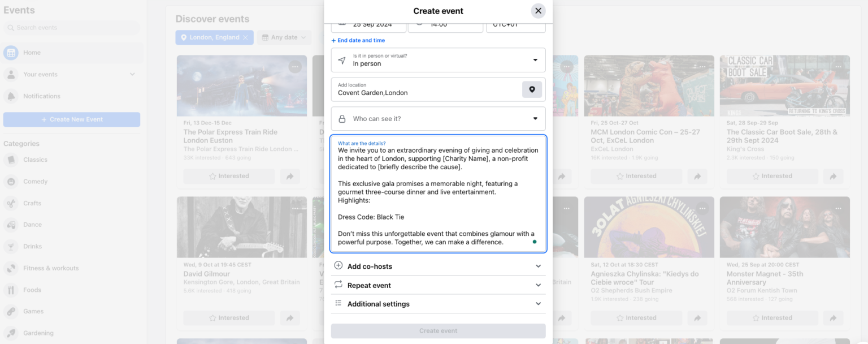Click the map pin icon beside Add location

532,89
